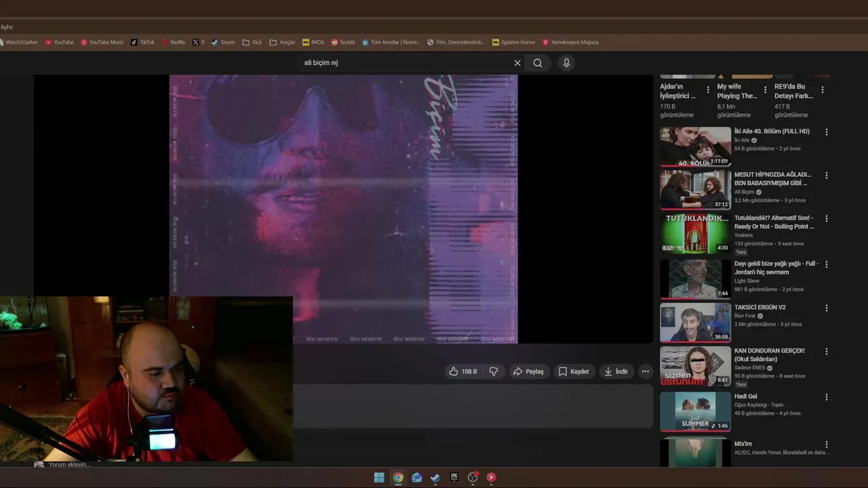The width and height of the screenshot is (868, 488).
Task: Open Steam from the taskbar
Action: [x=435, y=477]
